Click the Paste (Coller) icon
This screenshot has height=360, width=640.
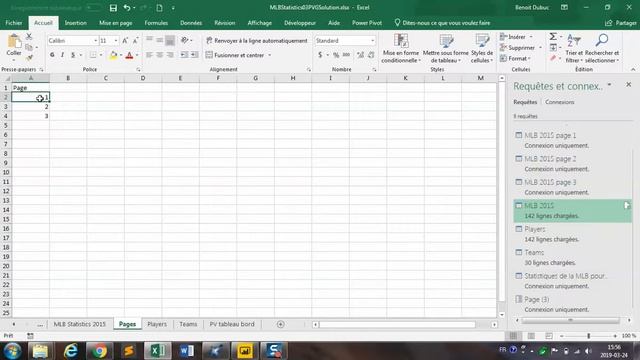[14, 42]
